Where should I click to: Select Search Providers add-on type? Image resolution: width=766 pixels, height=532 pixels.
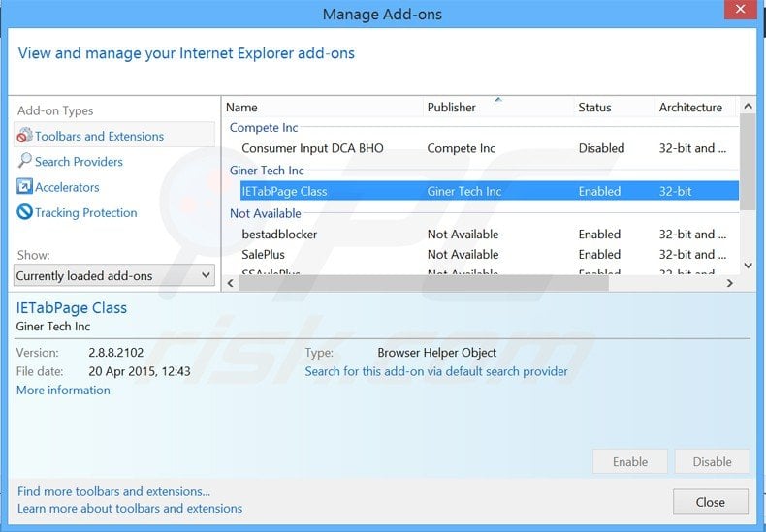point(79,162)
